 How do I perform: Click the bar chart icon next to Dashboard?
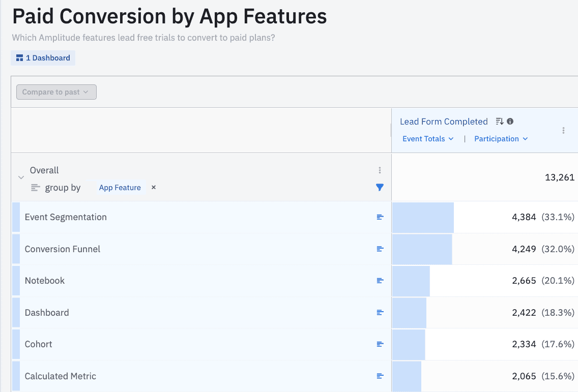[x=380, y=312]
